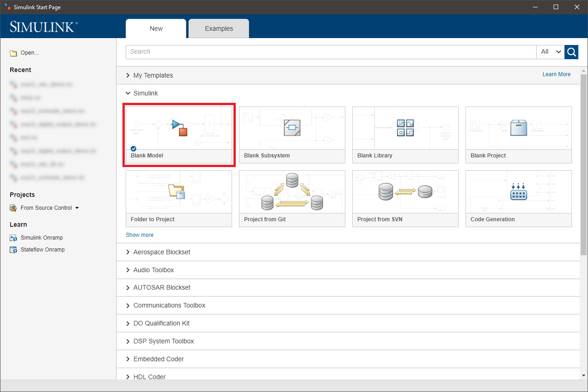588x392 pixels.
Task: Click inside the Search input field
Action: click(331, 52)
